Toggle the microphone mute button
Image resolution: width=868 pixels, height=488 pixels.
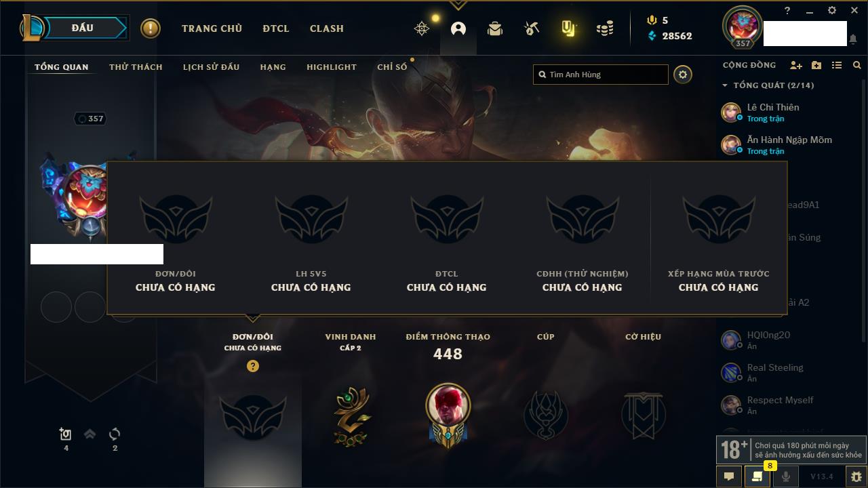coord(785,476)
